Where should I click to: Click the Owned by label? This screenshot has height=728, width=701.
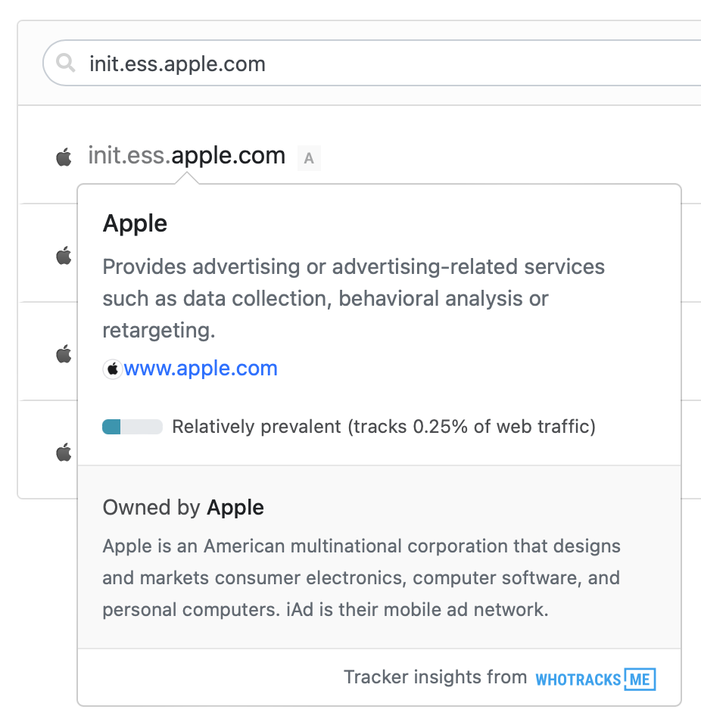[x=151, y=508]
